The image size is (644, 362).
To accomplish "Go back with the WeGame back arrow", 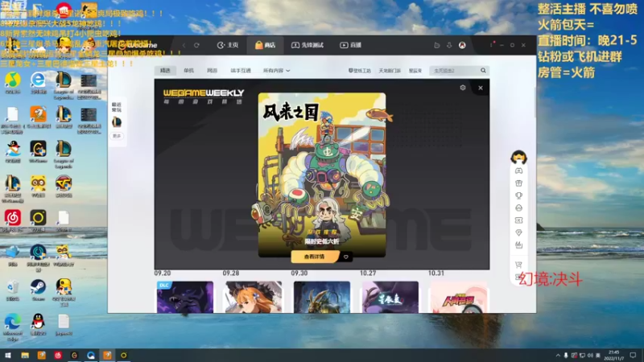I will pyautogui.click(x=184, y=45).
